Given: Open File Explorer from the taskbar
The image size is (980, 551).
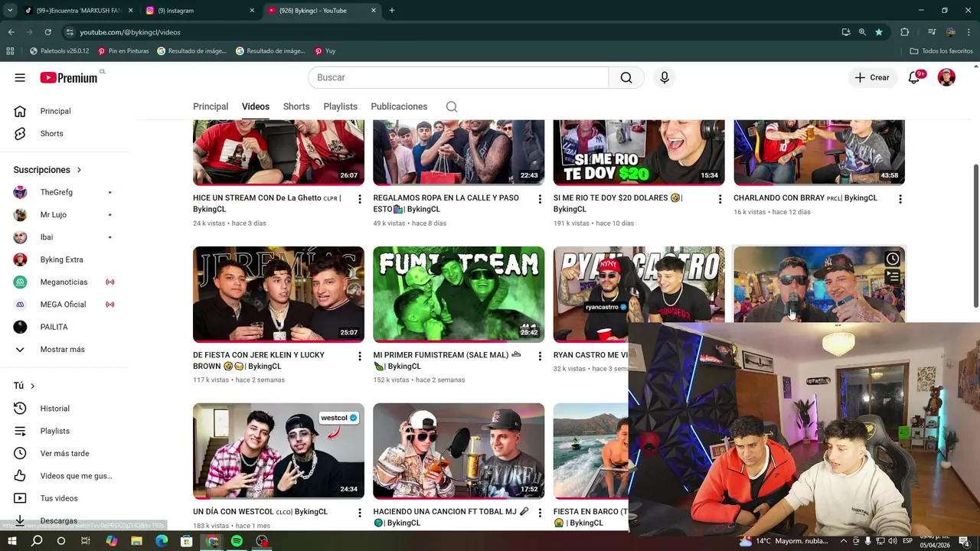Looking at the screenshot, I should pyautogui.click(x=136, y=541).
